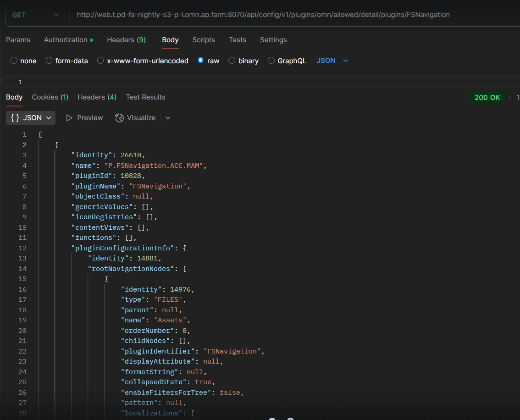Click the curly braces JSON format icon
This screenshot has height=420, width=520.
point(15,118)
